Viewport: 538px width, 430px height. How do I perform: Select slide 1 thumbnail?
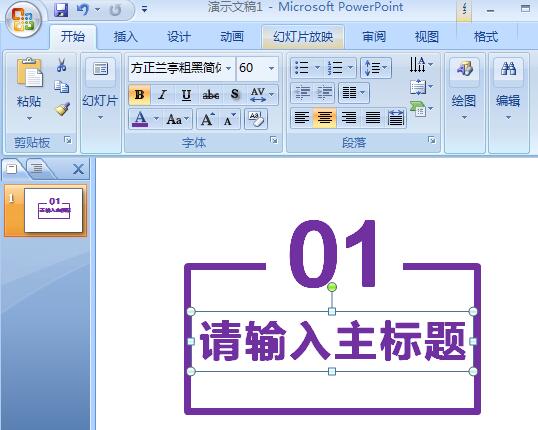tap(54, 210)
